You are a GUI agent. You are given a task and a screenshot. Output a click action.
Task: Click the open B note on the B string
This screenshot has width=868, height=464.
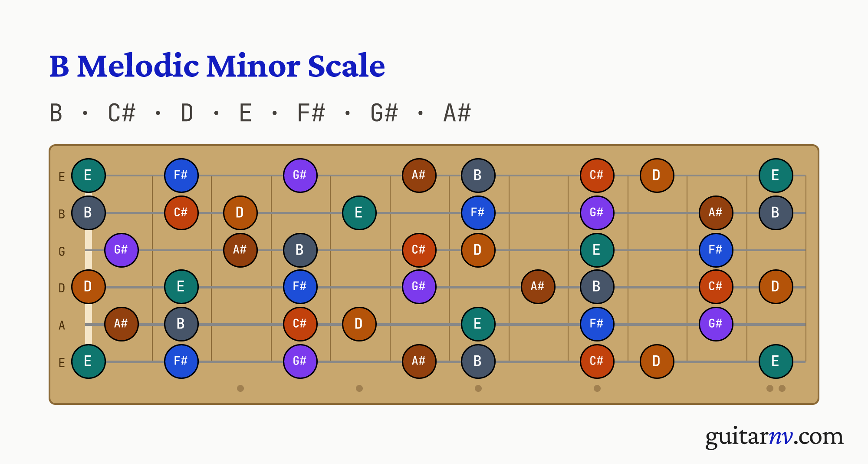pos(89,213)
